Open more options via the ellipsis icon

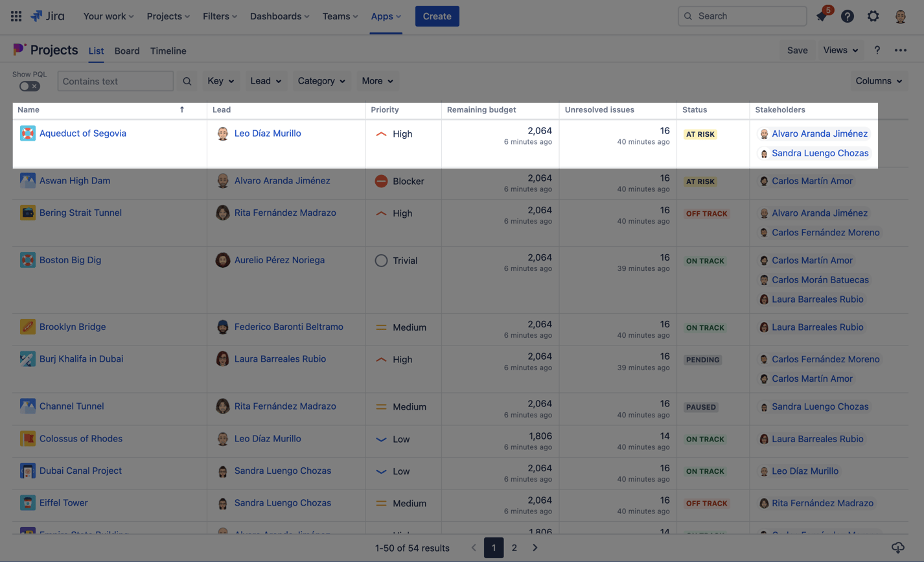901,50
